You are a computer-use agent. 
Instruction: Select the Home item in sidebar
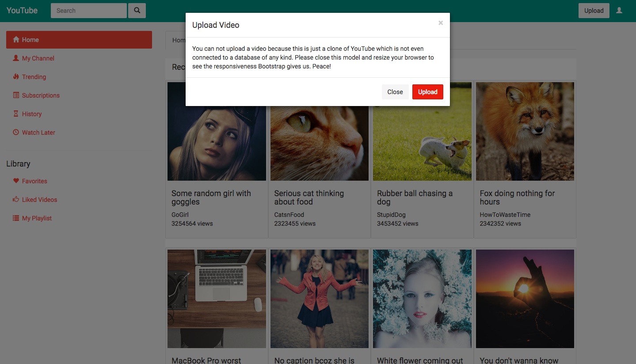pyautogui.click(x=79, y=40)
